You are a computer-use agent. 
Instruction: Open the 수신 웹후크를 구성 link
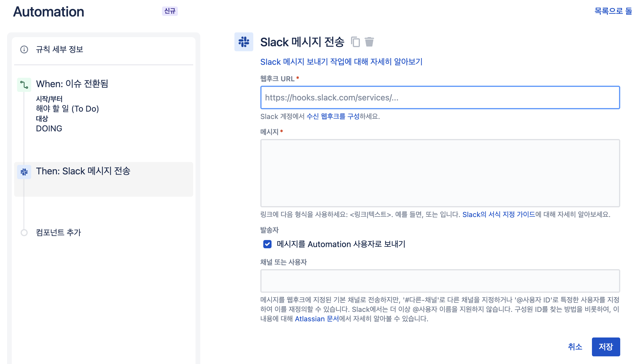tap(333, 117)
